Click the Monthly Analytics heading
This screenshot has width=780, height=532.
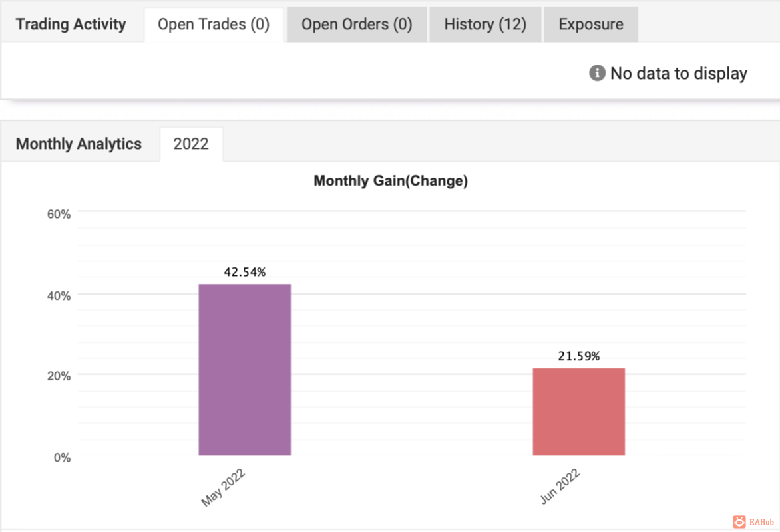pyautogui.click(x=79, y=144)
